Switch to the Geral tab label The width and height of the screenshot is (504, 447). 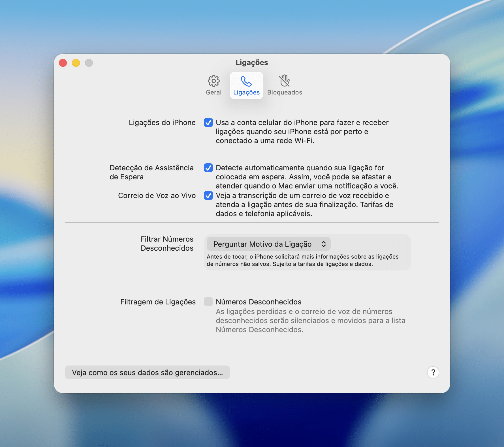point(213,93)
